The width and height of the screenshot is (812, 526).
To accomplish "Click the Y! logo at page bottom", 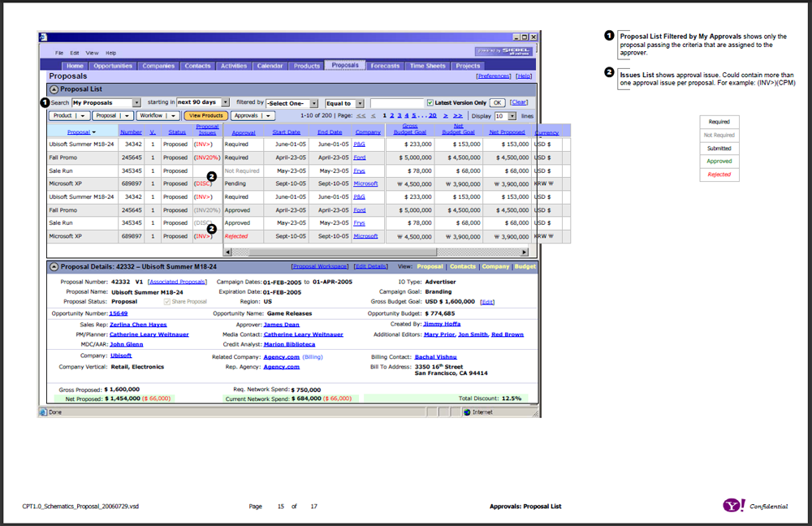I will (x=732, y=504).
